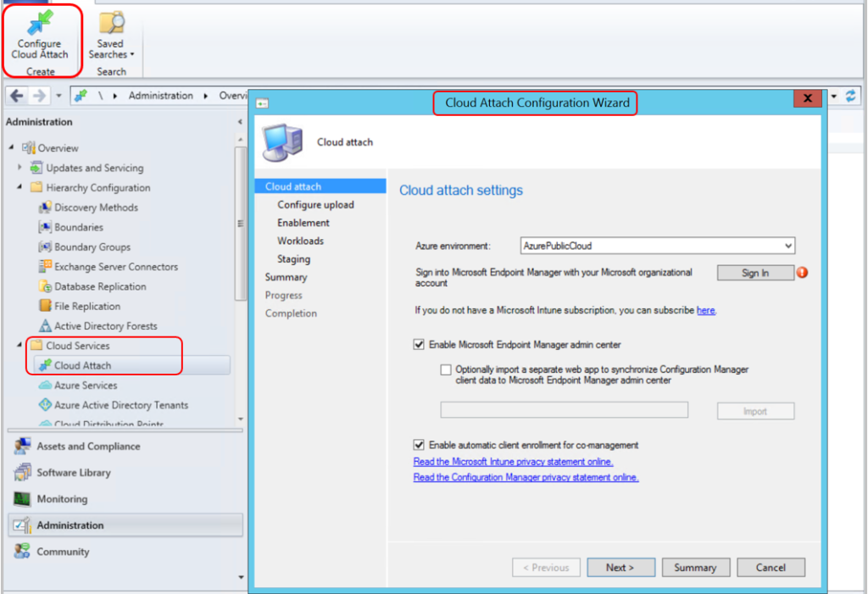This screenshot has width=868, height=594.
Task: Cancel the Cloud Attach wizard
Action: (x=771, y=568)
